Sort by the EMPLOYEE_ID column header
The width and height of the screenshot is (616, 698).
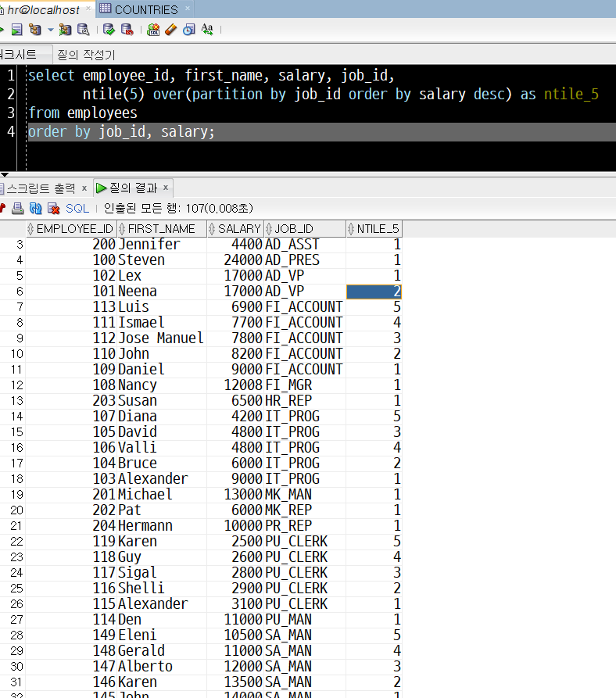pos(74,229)
